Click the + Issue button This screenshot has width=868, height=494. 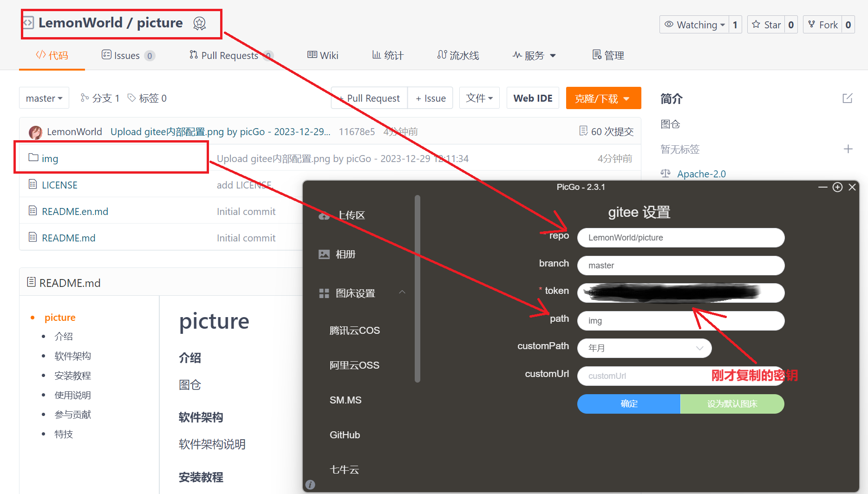[x=431, y=98]
